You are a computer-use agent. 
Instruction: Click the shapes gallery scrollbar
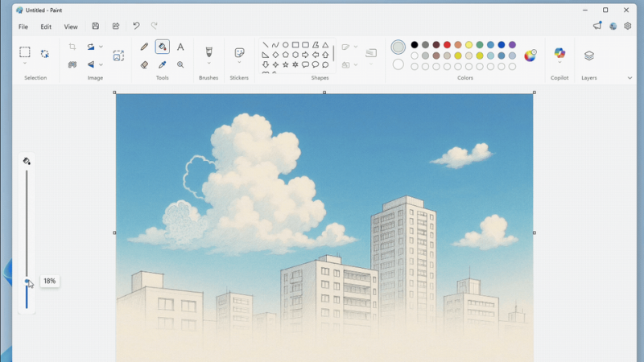pos(333,54)
